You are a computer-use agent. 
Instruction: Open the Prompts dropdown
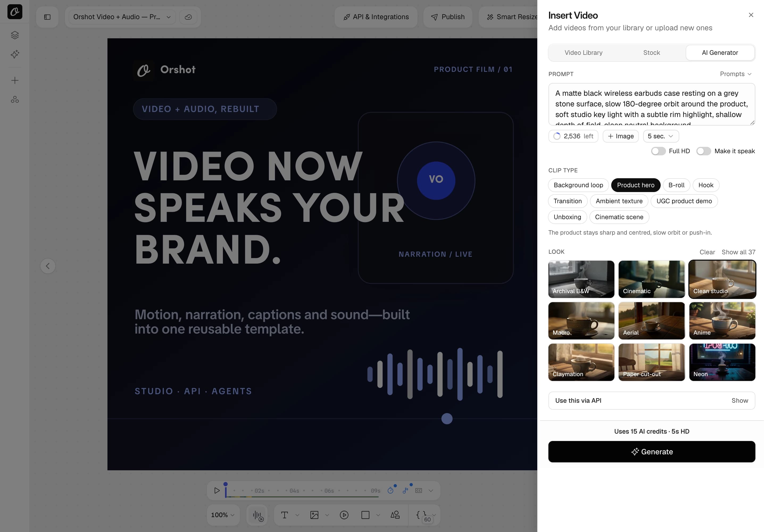(x=736, y=74)
